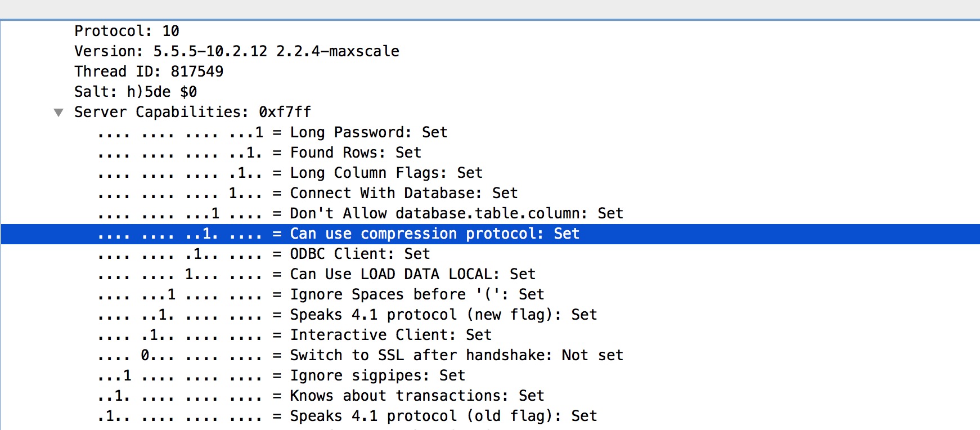Select the ODBC Client flag row
980x430 pixels.
[x=359, y=254]
